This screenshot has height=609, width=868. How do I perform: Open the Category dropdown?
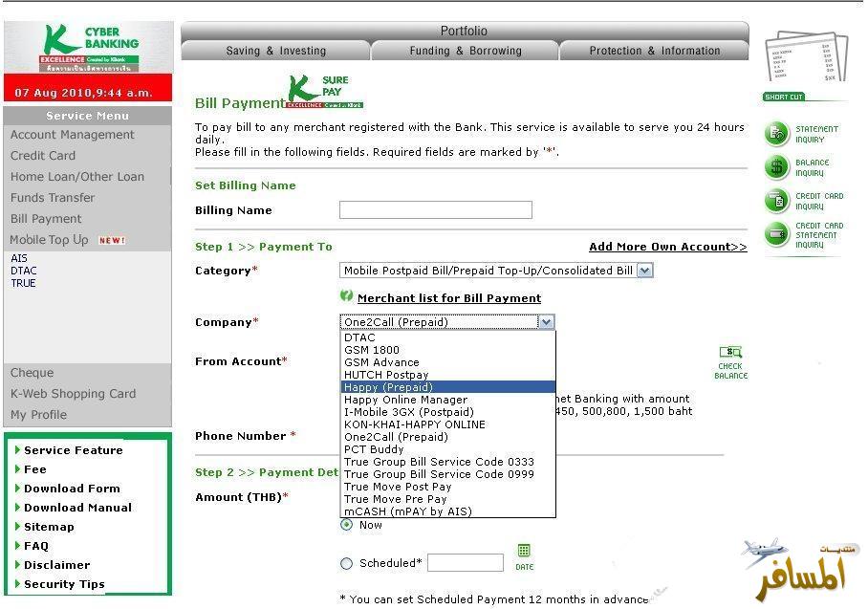click(496, 271)
